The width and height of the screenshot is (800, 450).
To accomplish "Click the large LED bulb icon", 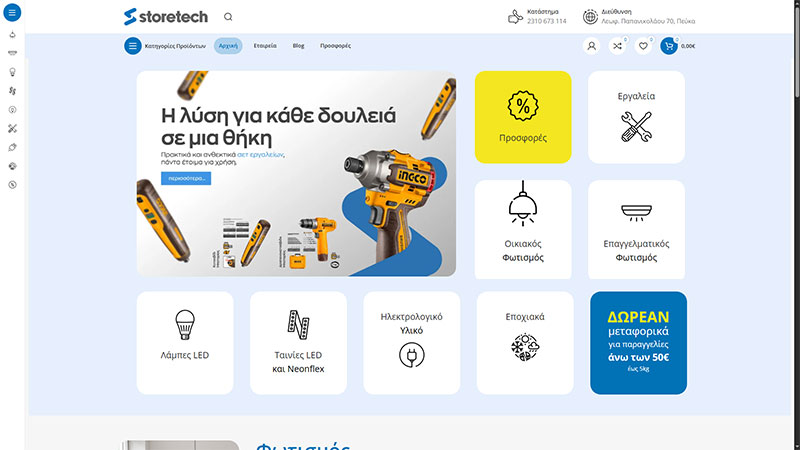I will [185, 324].
